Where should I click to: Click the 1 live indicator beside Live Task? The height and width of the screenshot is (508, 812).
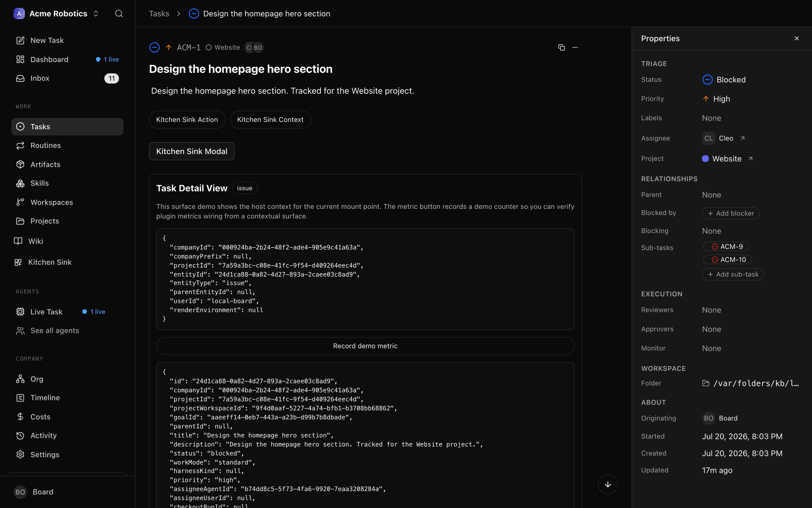pos(94,312)
